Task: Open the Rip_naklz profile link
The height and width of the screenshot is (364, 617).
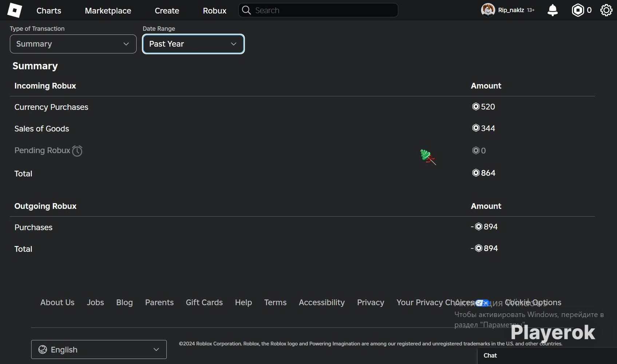Action: click(511, 10)
